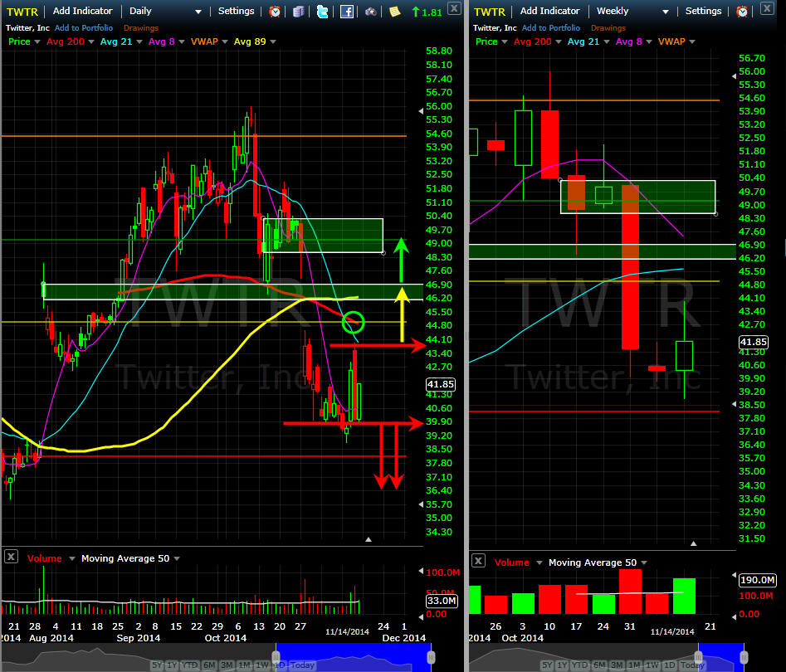Click the Drawings link on weekly chart

[x=608, y=28]
